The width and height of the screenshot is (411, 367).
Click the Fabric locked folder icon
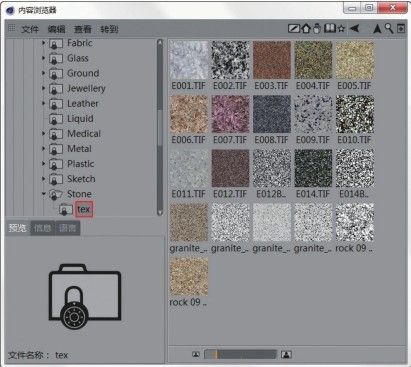point(56,44)
